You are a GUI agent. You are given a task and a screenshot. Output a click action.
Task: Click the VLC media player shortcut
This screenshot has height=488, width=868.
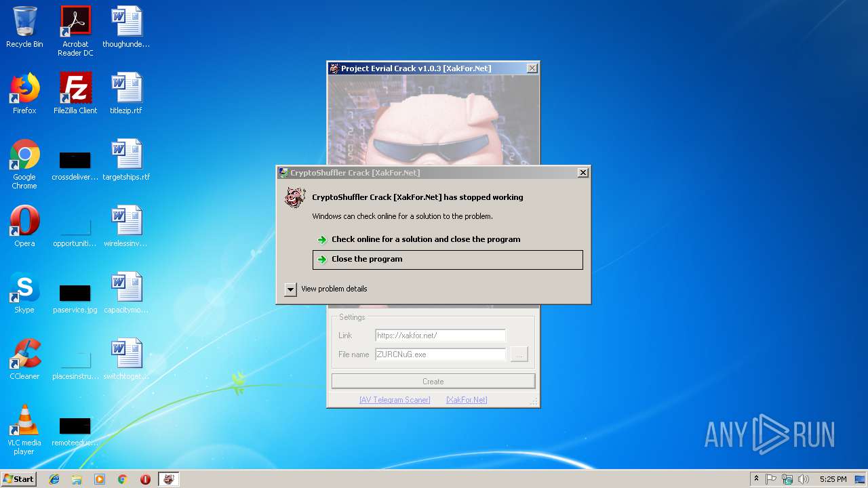[24, 430]
